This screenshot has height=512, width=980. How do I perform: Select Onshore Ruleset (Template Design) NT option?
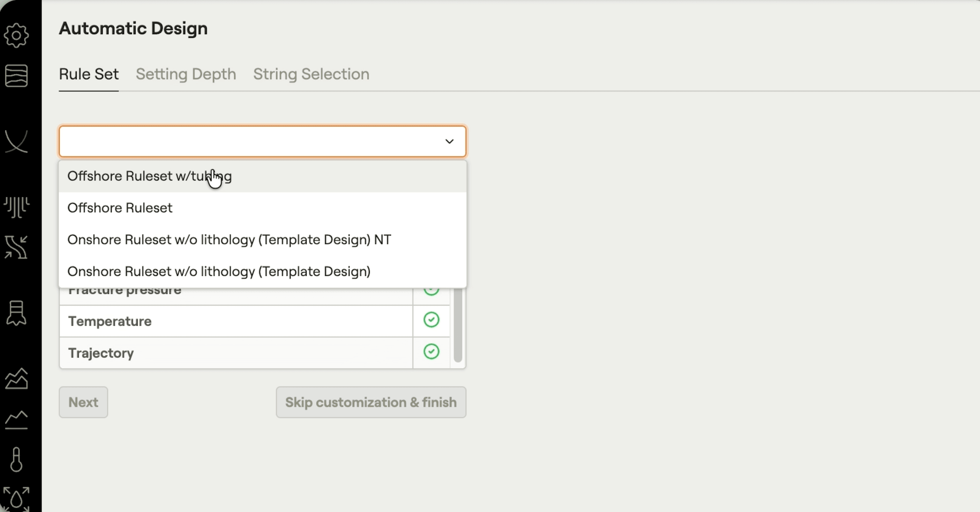(x=229, y=240)
